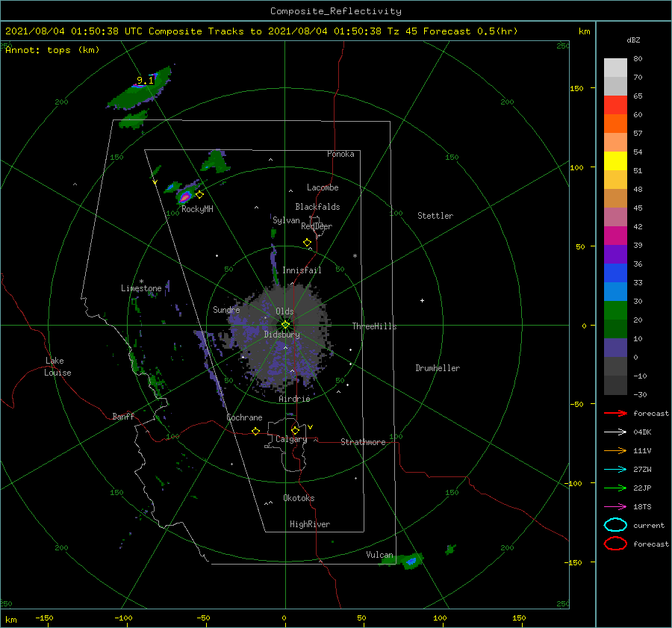Image resolution: width=672 pixels, height=628 pixels.
Task: Click the Didsbury label
Action: [x=282, y=335]
